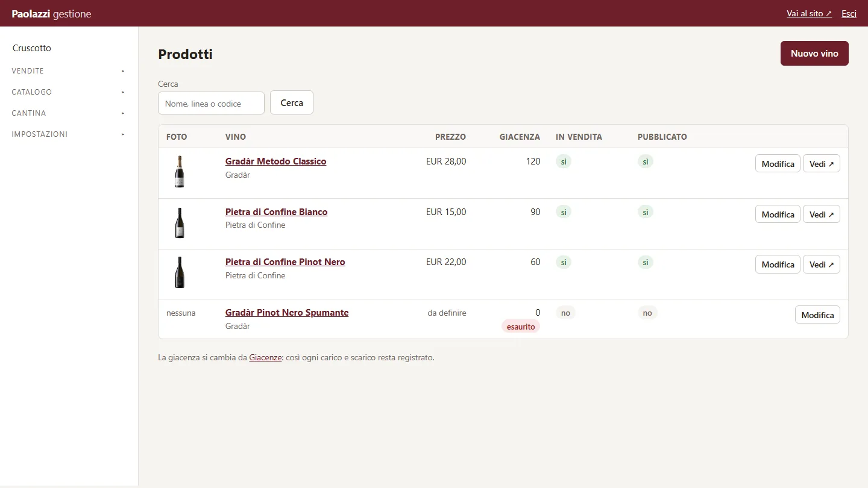Edit Pietra di Confine Bianco with Modifica
Screen dimensions: 868x488
click(x=778, y=214)
